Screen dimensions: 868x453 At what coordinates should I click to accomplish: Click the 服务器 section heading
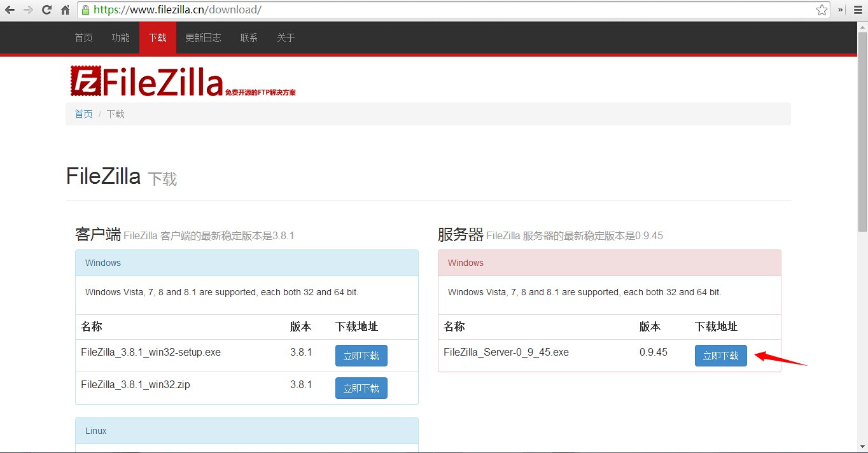click(461, 234)
